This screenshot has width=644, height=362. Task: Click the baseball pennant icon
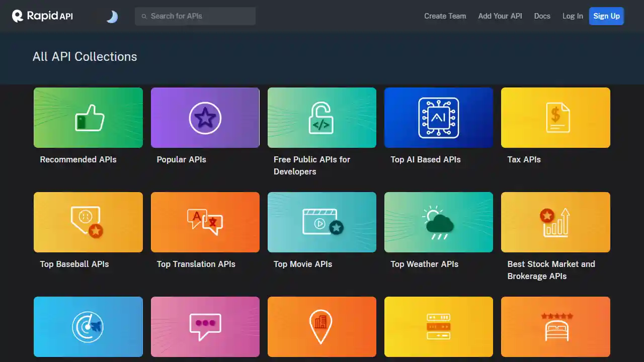pos(88,222)
